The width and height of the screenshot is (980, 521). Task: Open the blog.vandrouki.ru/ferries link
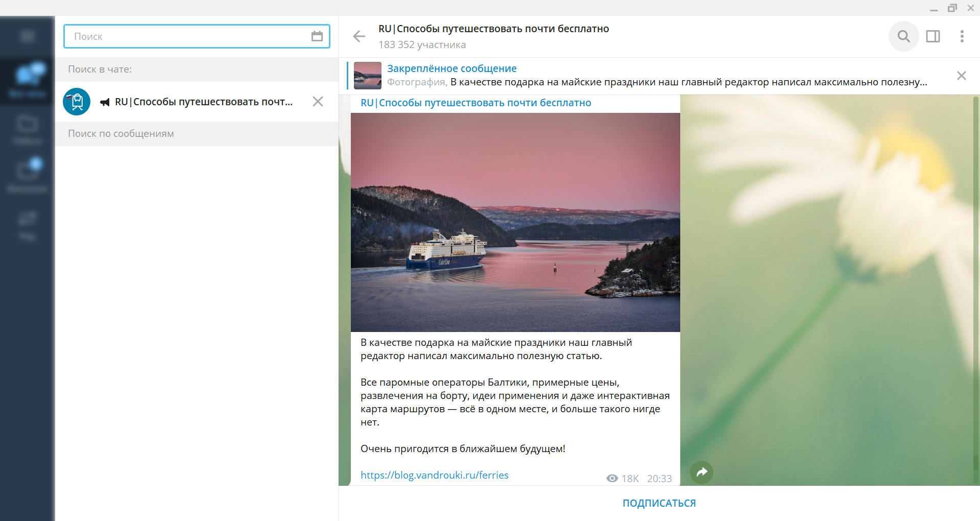(x=435, y=475)
